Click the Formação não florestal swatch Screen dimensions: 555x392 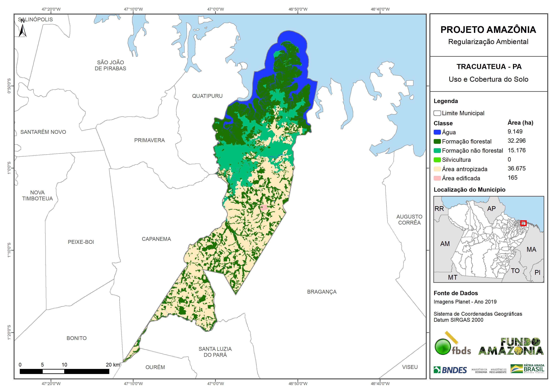point(437,150)
